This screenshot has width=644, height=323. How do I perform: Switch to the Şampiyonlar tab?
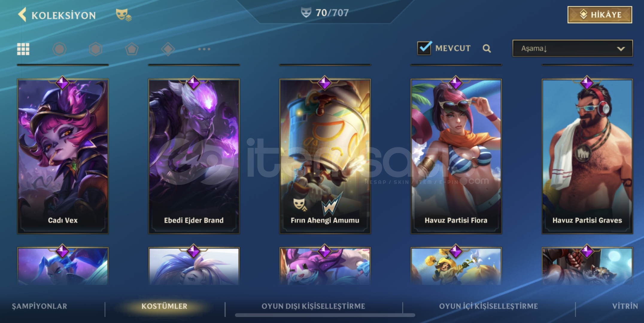coord(40,306)
